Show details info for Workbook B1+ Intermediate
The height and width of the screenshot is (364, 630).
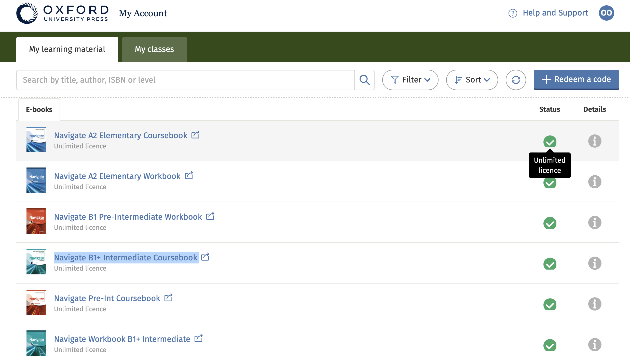coord(595,345)
